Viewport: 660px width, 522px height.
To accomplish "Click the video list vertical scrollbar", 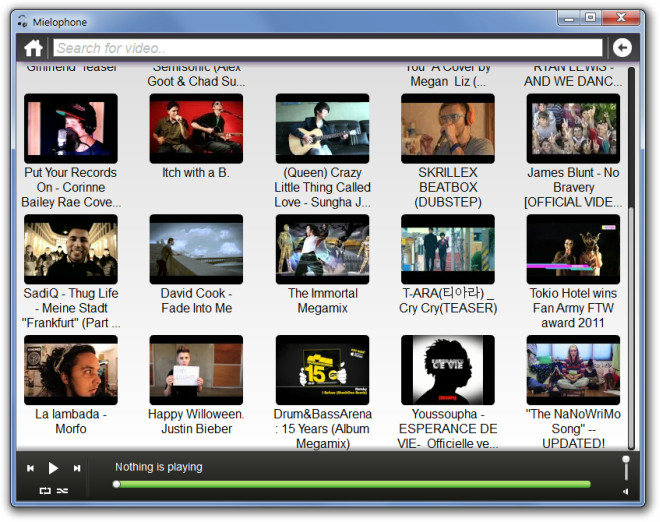I will 630,250.
